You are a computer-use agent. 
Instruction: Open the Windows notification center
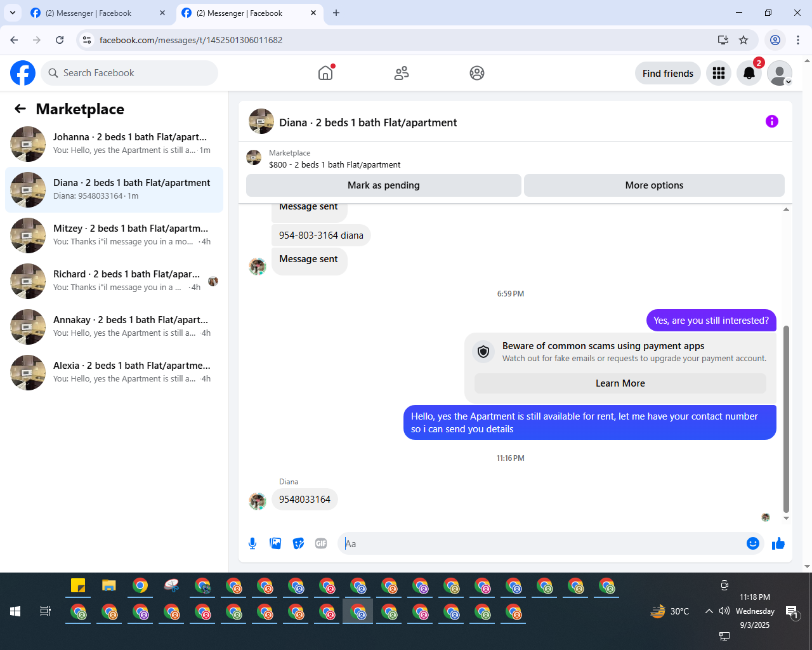point(792,612)
